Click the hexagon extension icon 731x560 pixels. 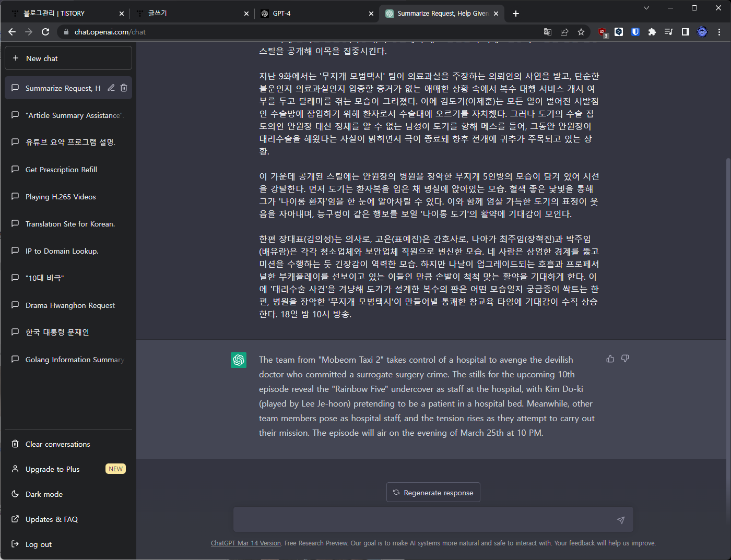[x=619, y=32]
